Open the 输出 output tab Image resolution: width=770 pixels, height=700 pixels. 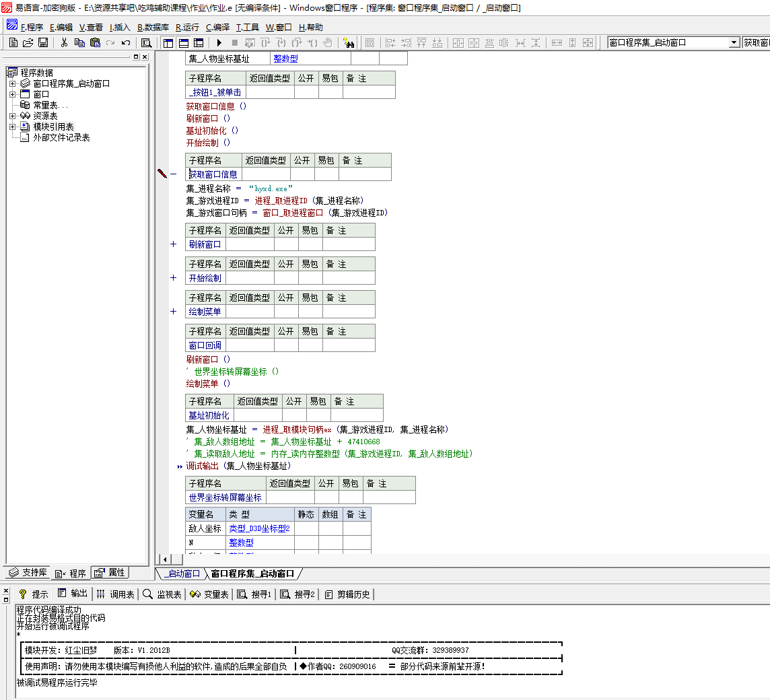[x=73, y=594]
